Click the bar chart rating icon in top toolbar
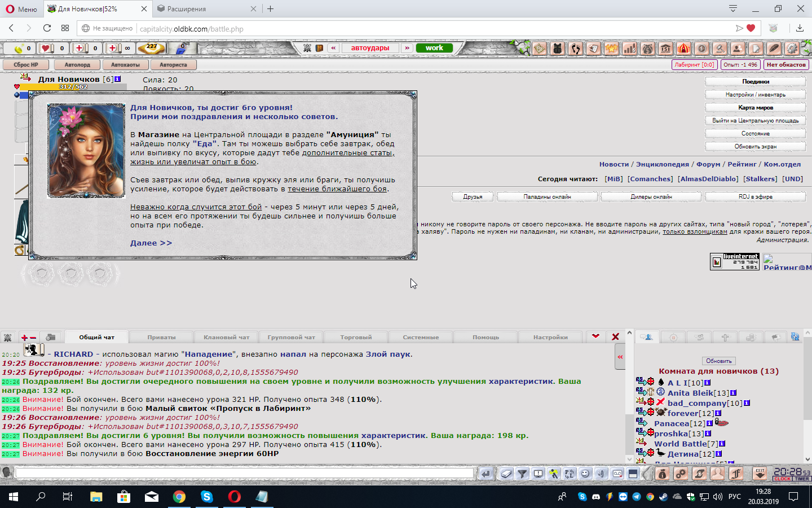 [629, 49]
